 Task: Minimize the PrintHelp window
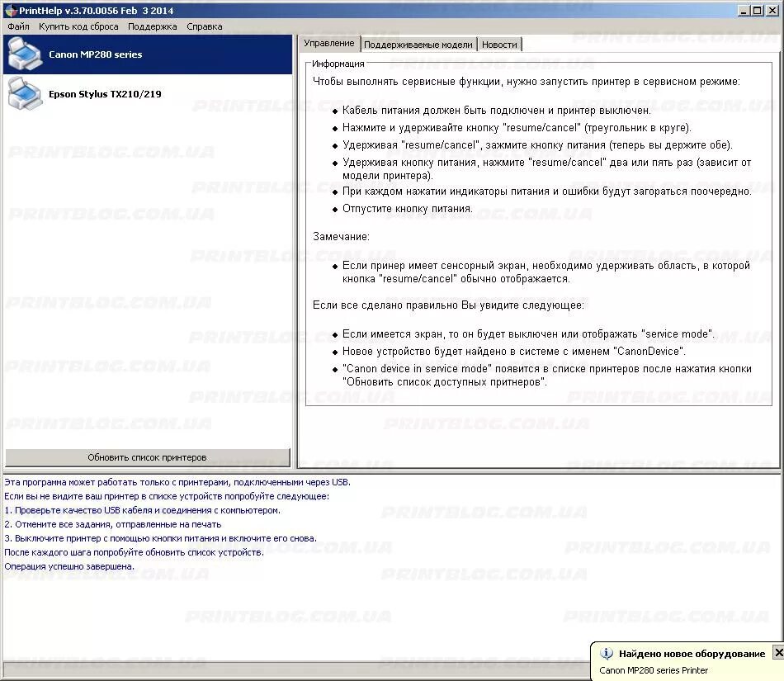pos(744,11)
